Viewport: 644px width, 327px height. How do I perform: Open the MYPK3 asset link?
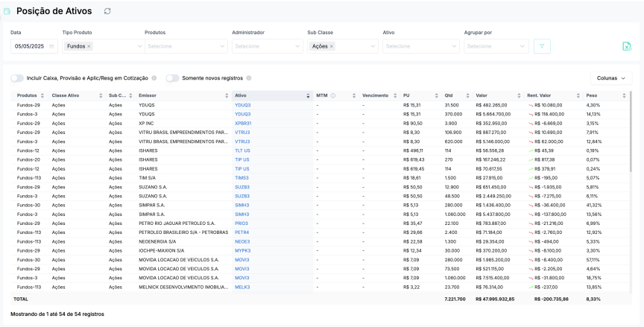point(243,251)
